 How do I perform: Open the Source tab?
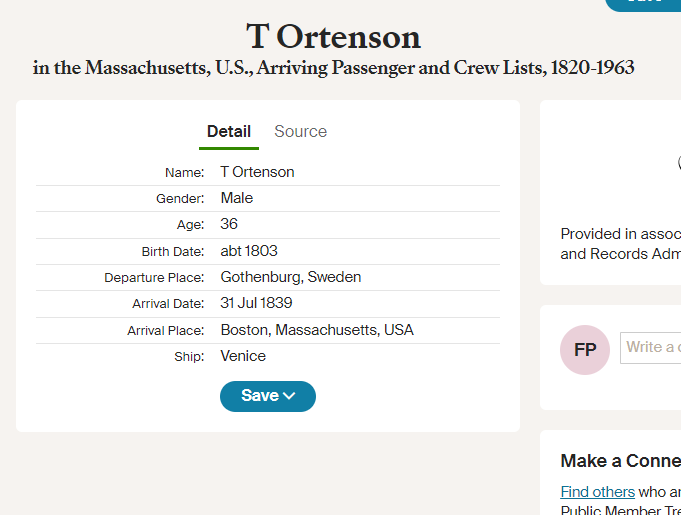[x=300, y=132]
